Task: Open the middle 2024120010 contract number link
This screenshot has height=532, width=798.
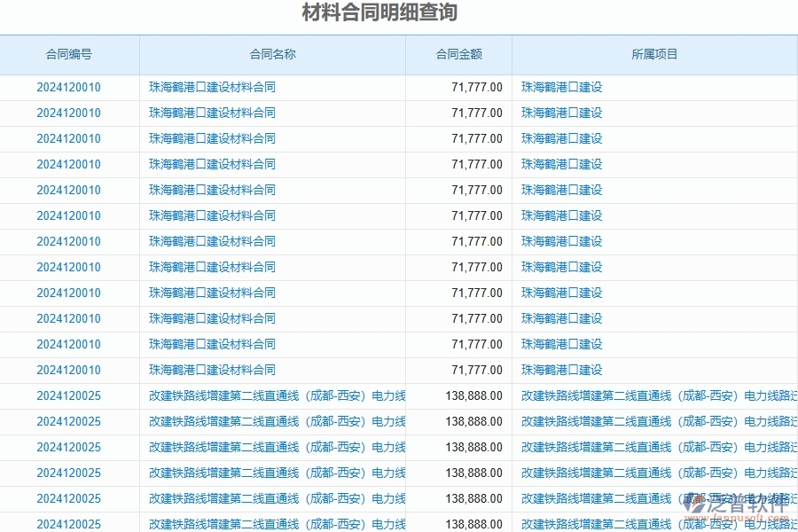Action: [x=69, y=215]
